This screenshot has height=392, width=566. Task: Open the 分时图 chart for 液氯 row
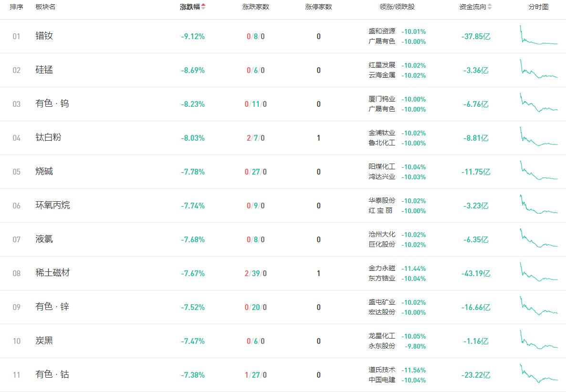pos(539,238)
